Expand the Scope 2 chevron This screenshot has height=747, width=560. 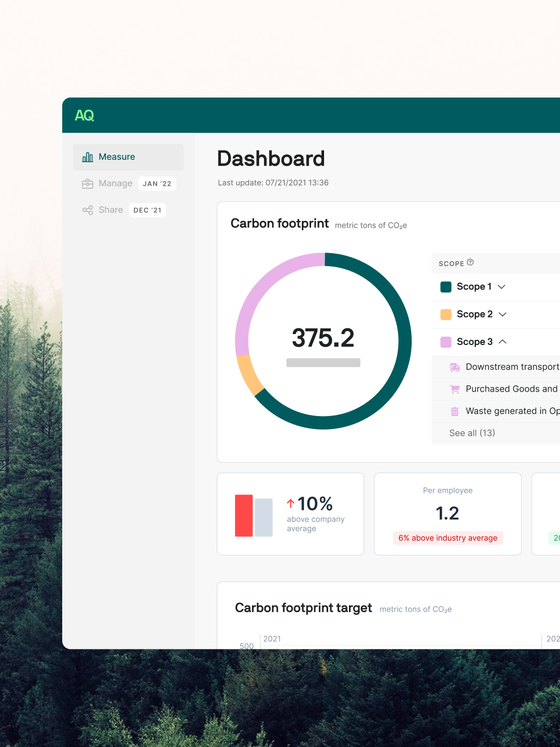(502, 314)
